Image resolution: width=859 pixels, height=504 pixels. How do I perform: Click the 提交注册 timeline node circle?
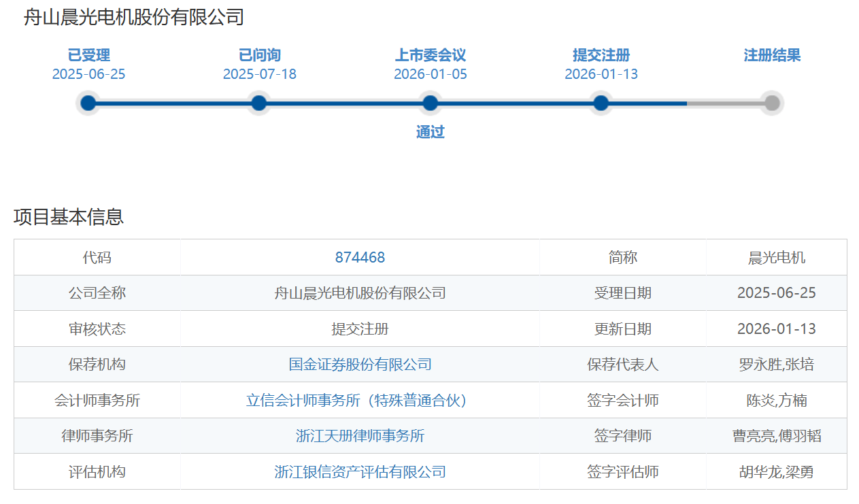[x=601, y=103]
